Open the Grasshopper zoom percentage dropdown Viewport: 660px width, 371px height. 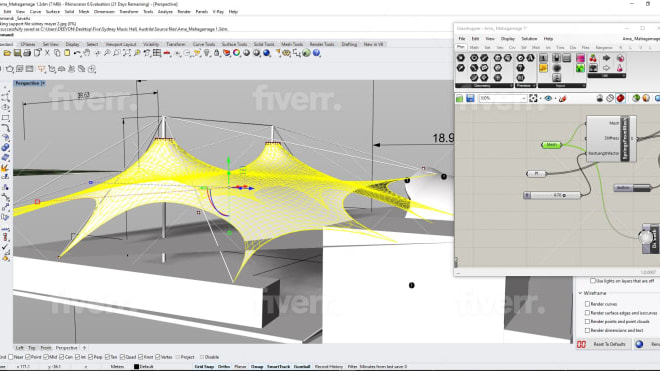pos(523,99)
